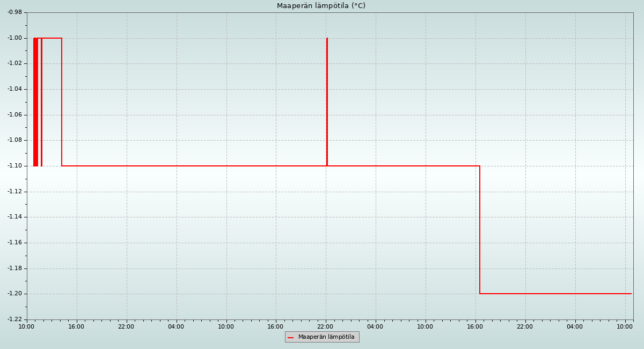
Task: Click the -0.98 label on the y-axis
Action: coord(14,12)
